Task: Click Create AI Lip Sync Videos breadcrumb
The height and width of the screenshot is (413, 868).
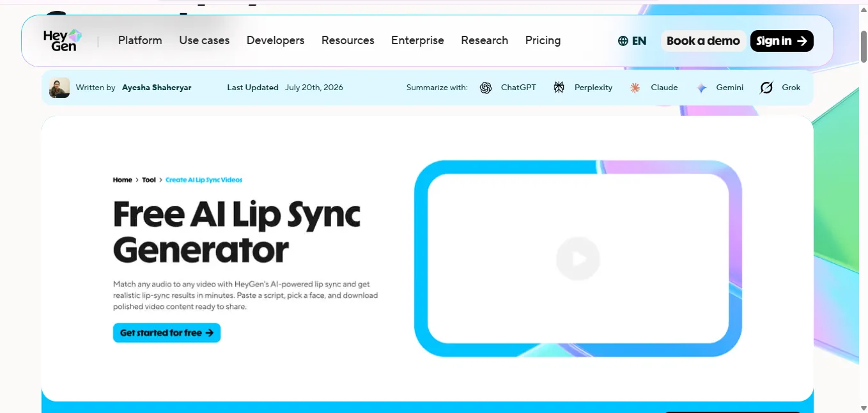Action: point(204,180)
